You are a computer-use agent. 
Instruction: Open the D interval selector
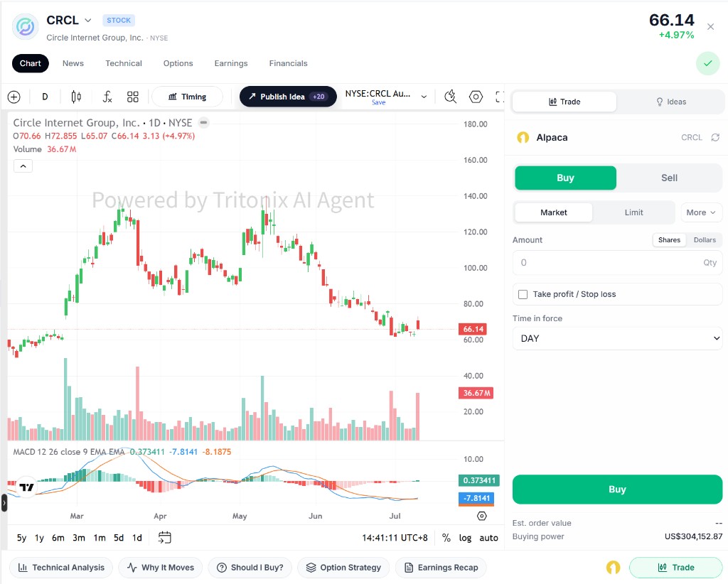pyautogui.click(x=45, y=97)
